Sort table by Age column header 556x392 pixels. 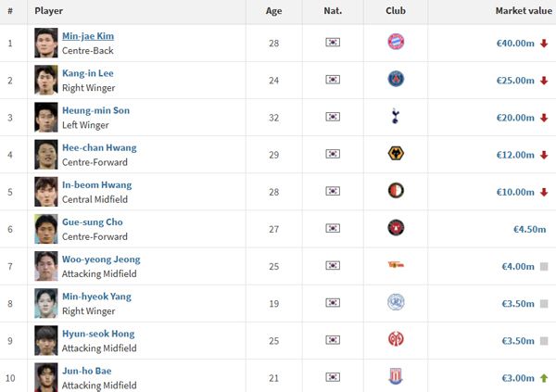tap(273, 11)
